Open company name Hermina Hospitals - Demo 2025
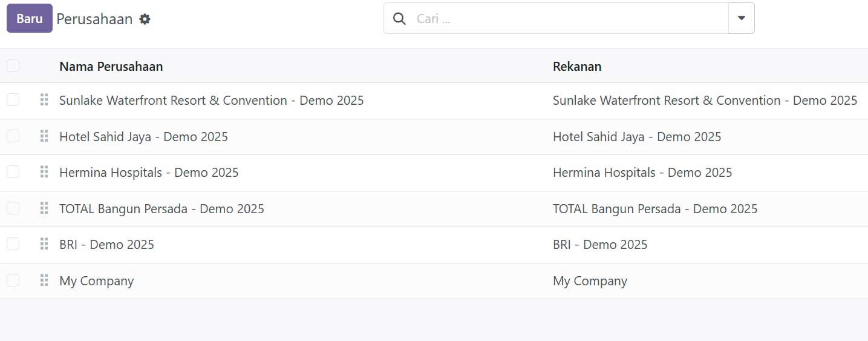This screenshot has height=341, width=868. [149, 173]
